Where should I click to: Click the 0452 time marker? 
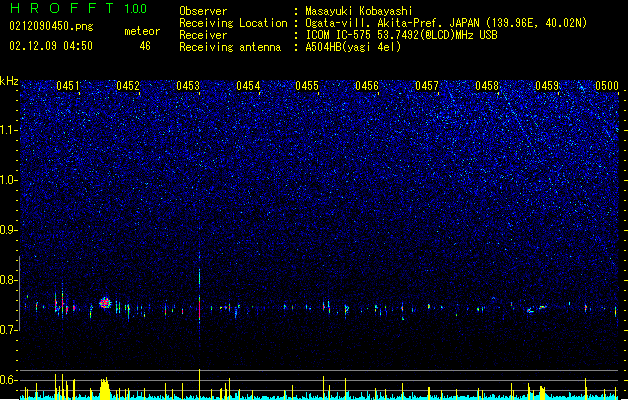[x=128, y=85]
